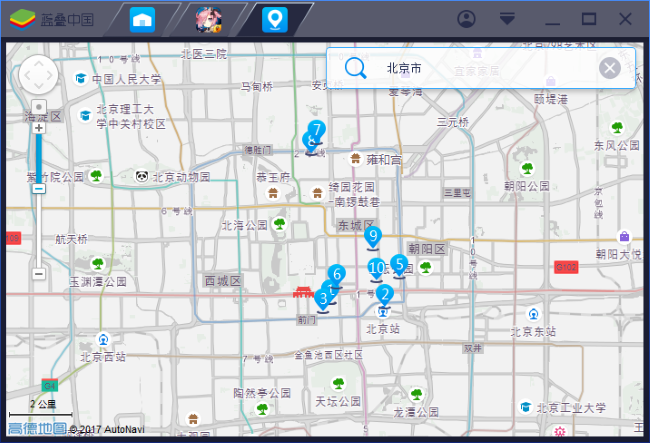This screenshot has width=650, height=443.
Task: Select map marker number 5
Action: pos(399,265)
